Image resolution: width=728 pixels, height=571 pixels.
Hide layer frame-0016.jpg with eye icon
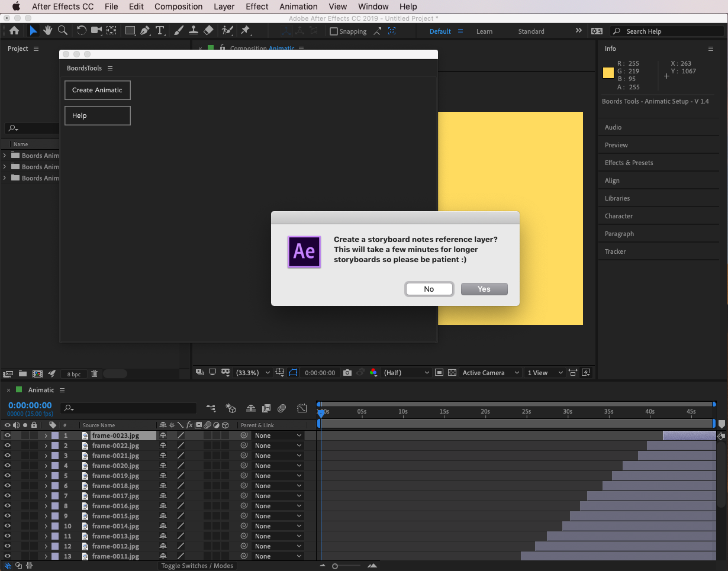pyautogui.click(x=8, y=506)
